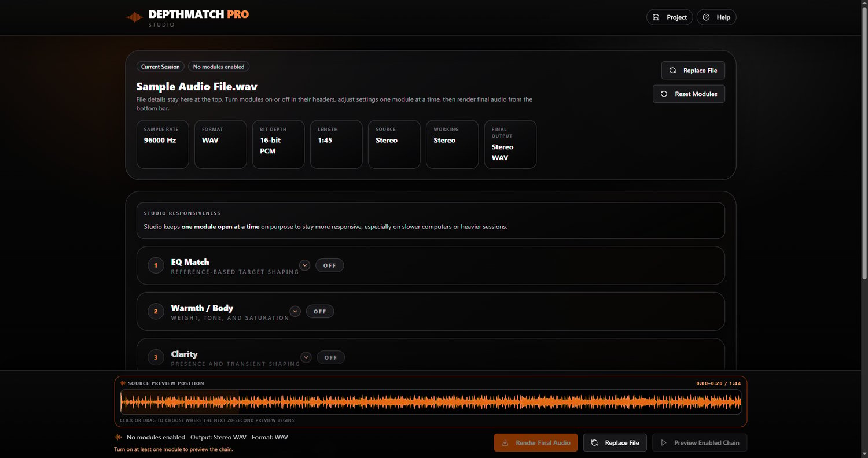Expand the EQ Match module chevron
Image resolution: width=868 pixels, height=458 pixels.
pyautogui.click(x=305, y=265)
